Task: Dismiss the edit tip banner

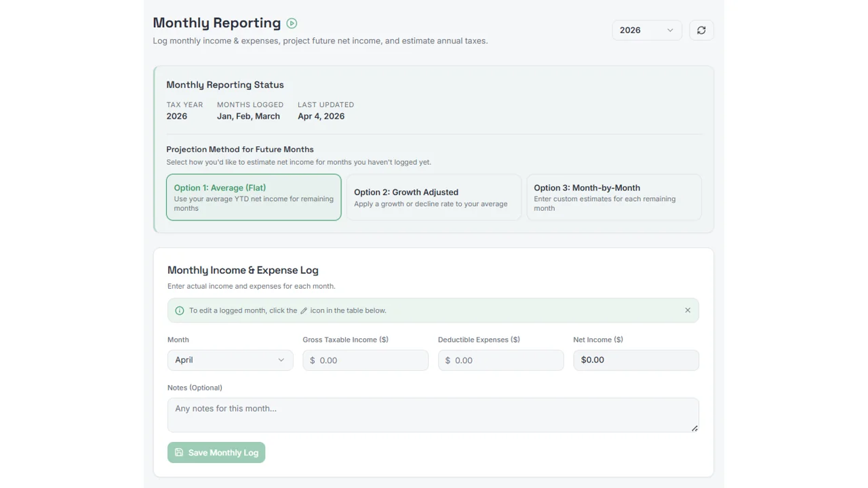Action: [688, 310]
